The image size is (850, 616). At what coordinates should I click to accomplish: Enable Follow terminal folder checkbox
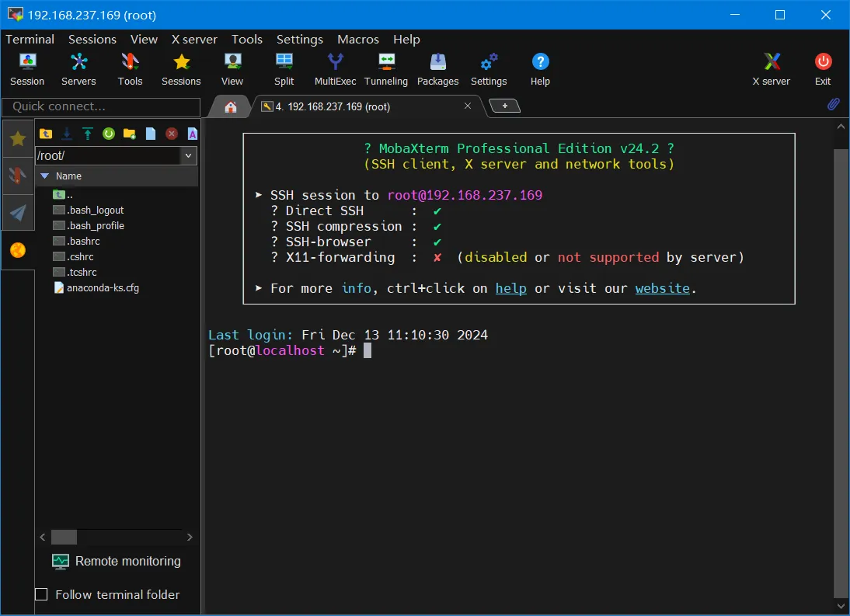click(x=41, y=594)
